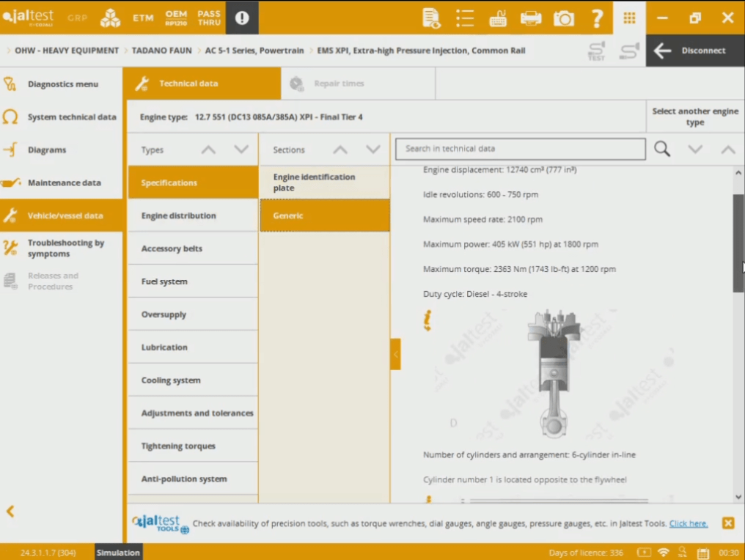Click the TEST connector icon

(596, 51)
